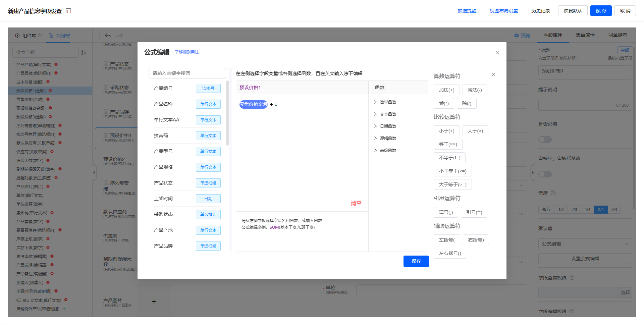Image resolution: width=644 pixels, height=325 pixels.
Task: Close the operators panel
Action: point(493,75)
